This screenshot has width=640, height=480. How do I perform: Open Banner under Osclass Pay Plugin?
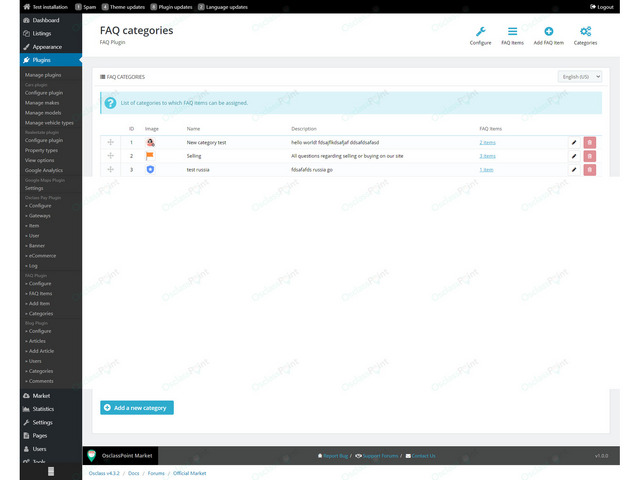click(35, 246)
